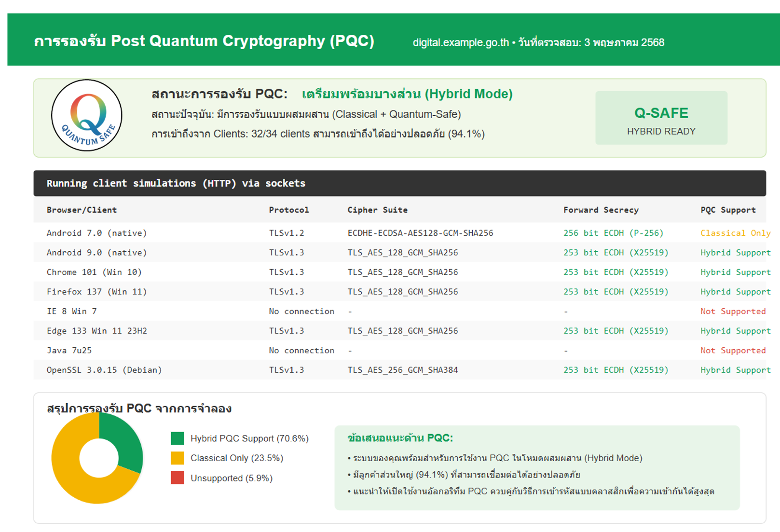Select the OpenSSL 3.0.15 (Debian) row label

[x=104, y=370]
